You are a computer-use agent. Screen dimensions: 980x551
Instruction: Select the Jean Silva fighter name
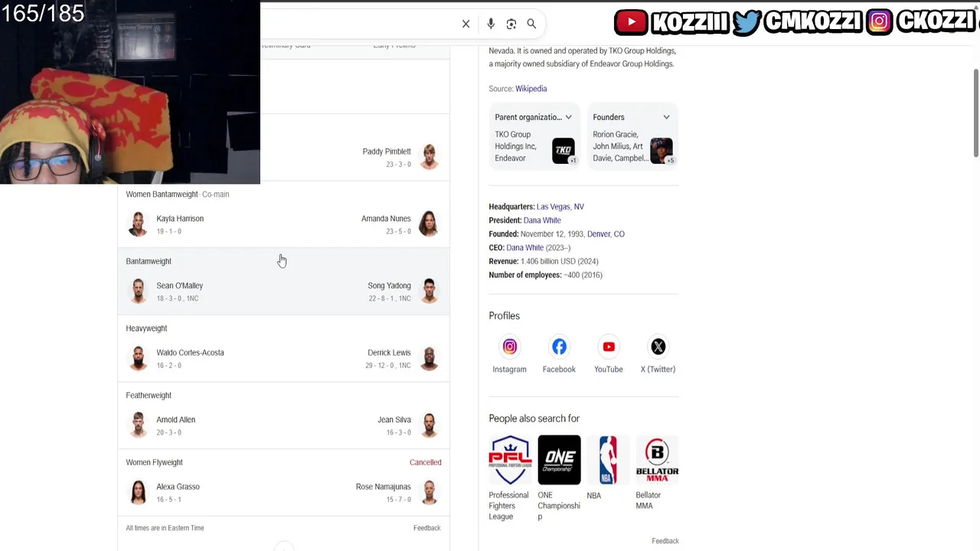(394, 419)
